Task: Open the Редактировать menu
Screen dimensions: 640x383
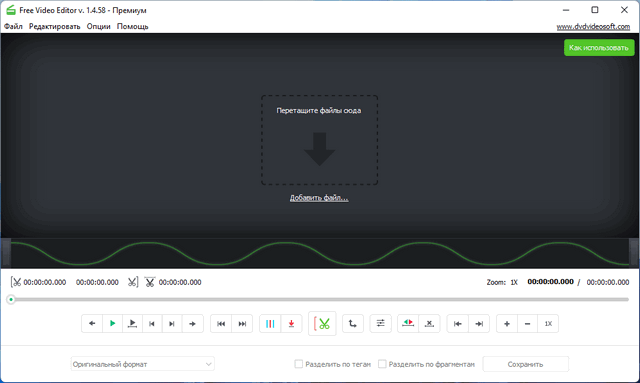Action: point(54,26)
